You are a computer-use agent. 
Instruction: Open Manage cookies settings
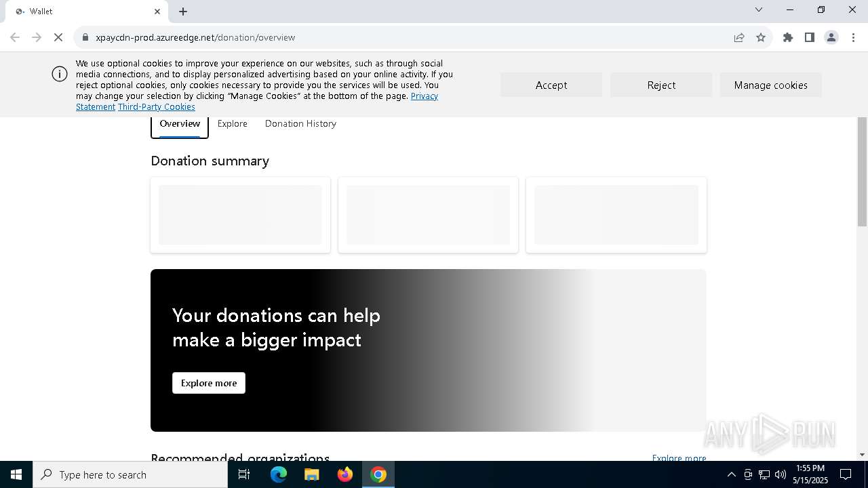pyautogui.click(x=770, y=85)
